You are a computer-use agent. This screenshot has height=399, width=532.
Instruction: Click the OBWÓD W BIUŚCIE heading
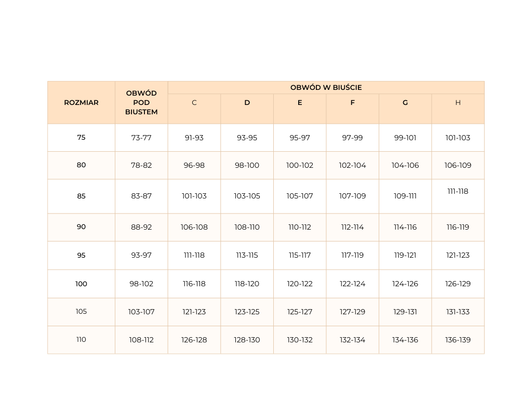326,87
